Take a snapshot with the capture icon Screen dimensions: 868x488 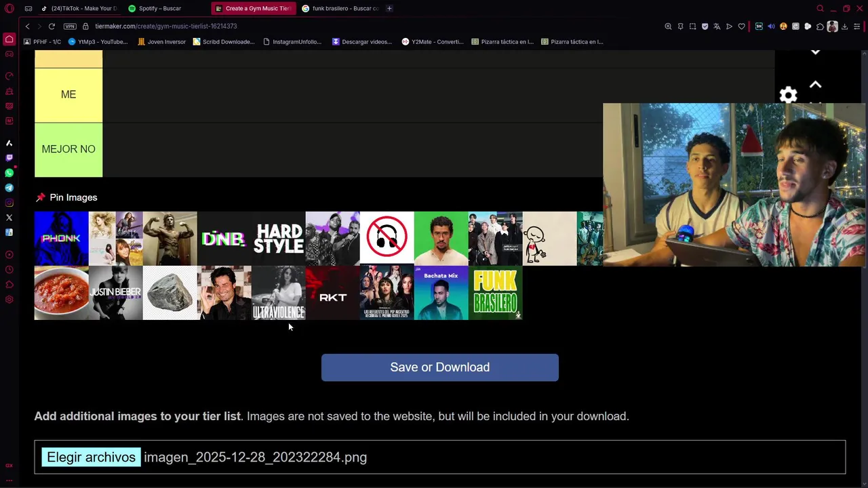pyautogui.click(x=692, y=26)
